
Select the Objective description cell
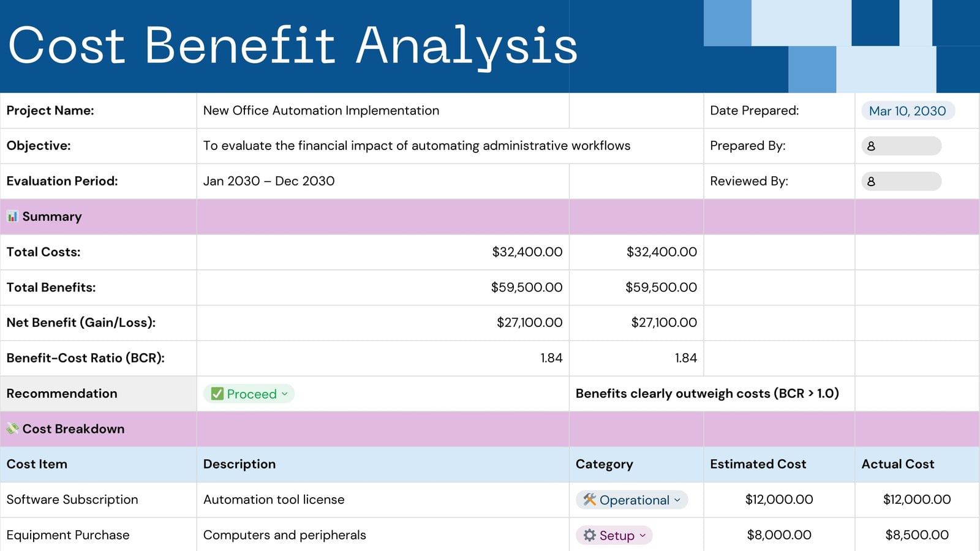pyautogui.click(x=450, y=146)
